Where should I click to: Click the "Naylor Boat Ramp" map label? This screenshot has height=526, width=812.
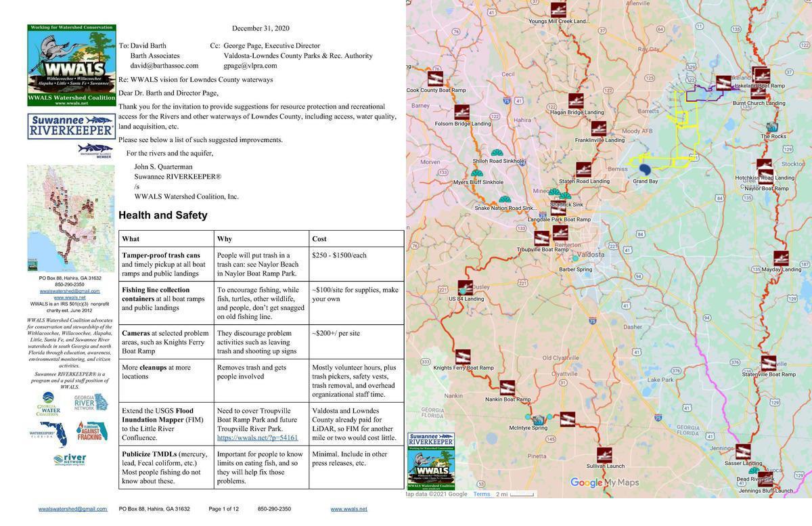tap(767, 188)
